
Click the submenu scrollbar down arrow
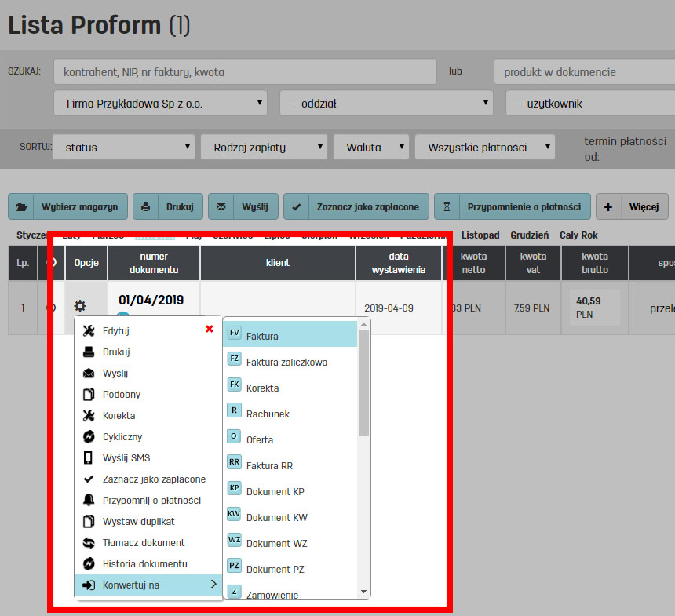pyautogui.click(x=363, y=591)
